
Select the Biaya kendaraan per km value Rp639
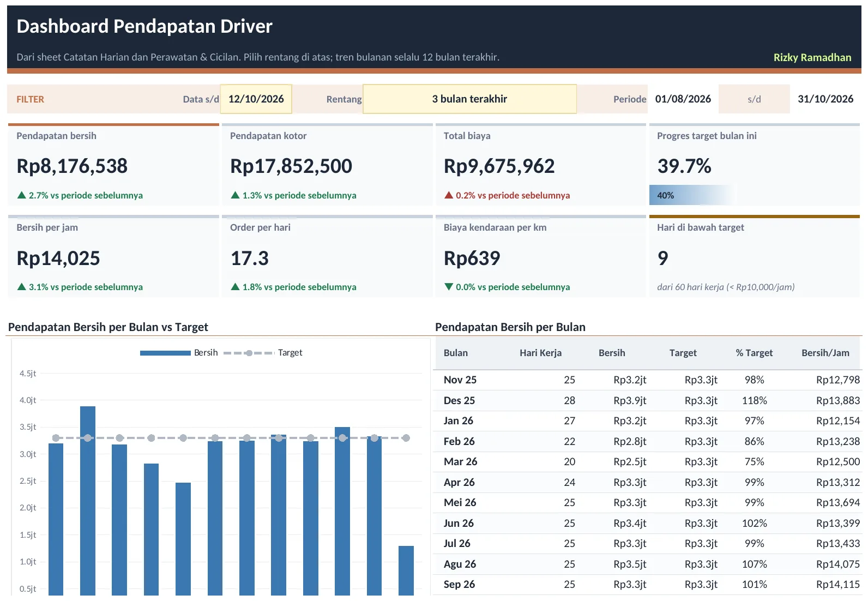pos(472,258)
